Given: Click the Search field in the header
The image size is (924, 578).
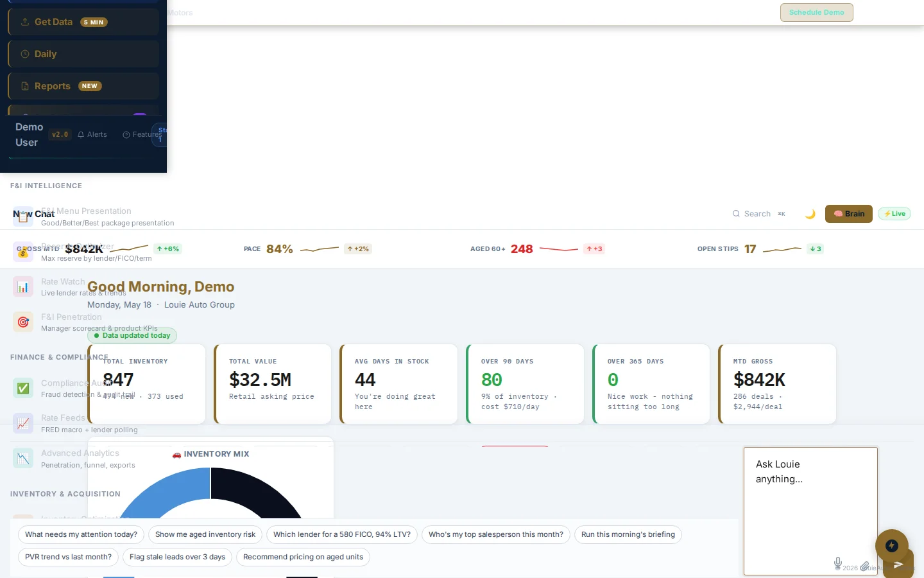Looking at the screenshot, I should (x=759, y=214).
